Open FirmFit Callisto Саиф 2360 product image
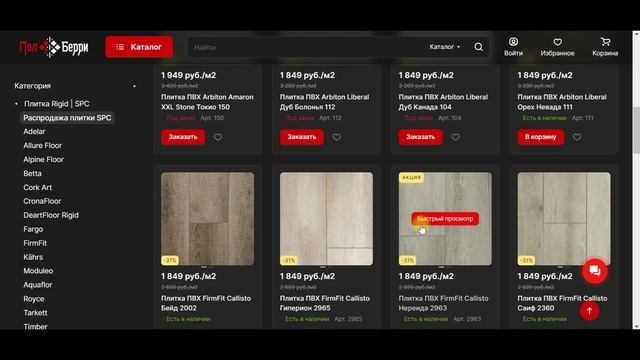Screen dimensions: 640x360 [564, 219]
